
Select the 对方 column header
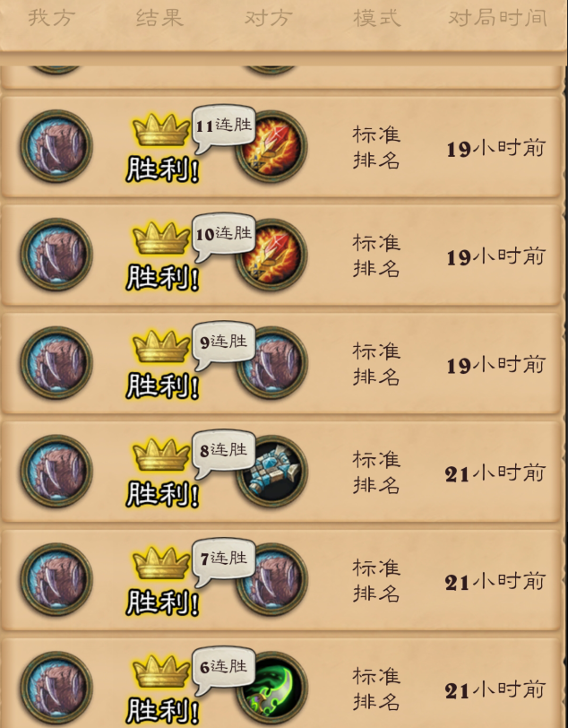click(268, 18)
